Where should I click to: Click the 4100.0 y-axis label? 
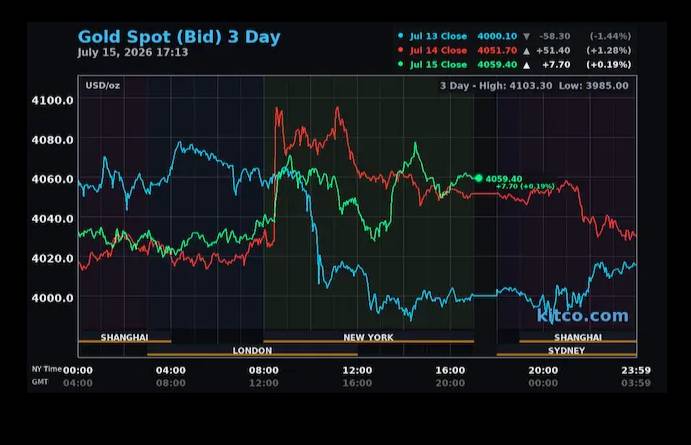coord(52,100)
